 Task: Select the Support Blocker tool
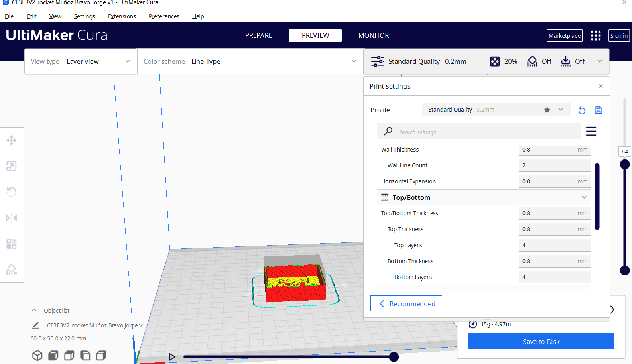(12, 270)
